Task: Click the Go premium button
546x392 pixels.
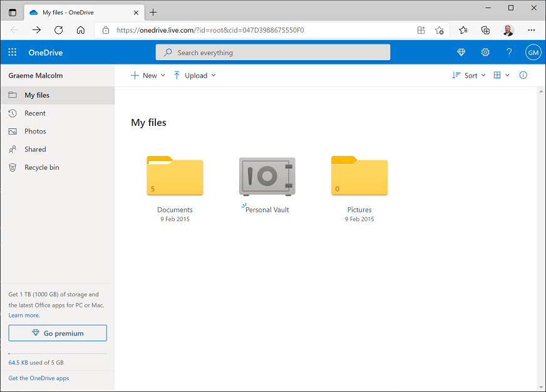Action: coord(58,333)
